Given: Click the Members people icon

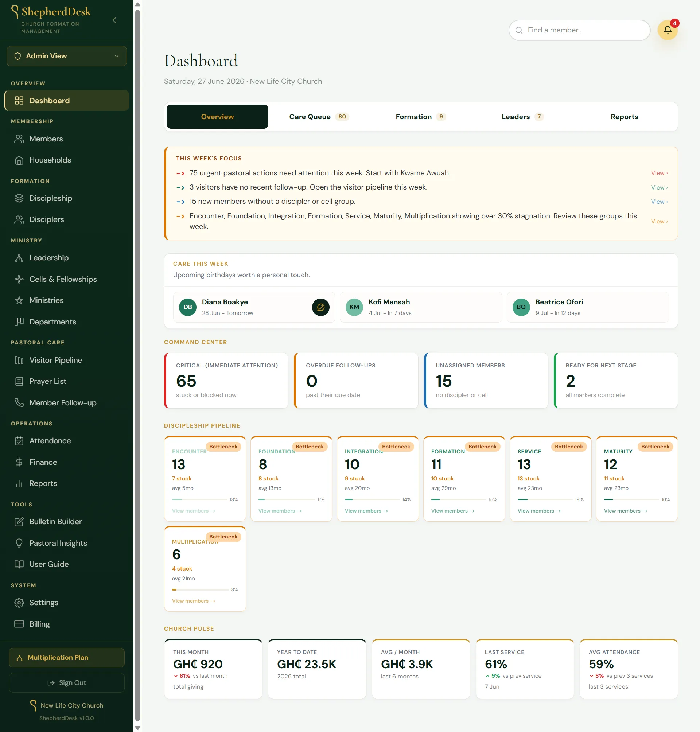Looking at the screenshot, I should pos(19,139).
